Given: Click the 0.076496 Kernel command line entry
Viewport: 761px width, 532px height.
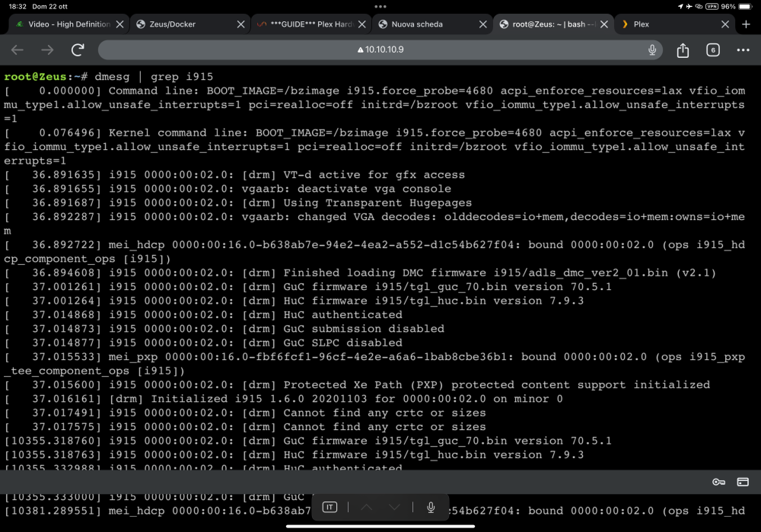Looking at the screenshot, I should [374, 147].
